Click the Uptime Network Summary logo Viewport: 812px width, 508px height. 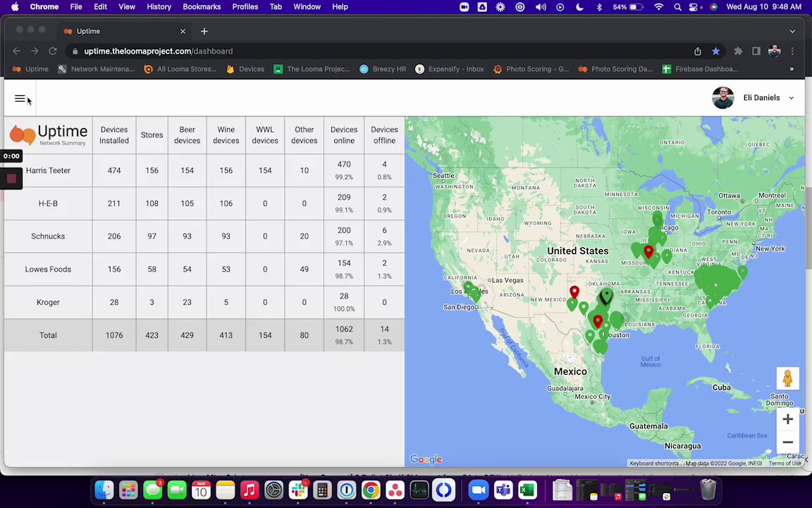pos(48,135)
